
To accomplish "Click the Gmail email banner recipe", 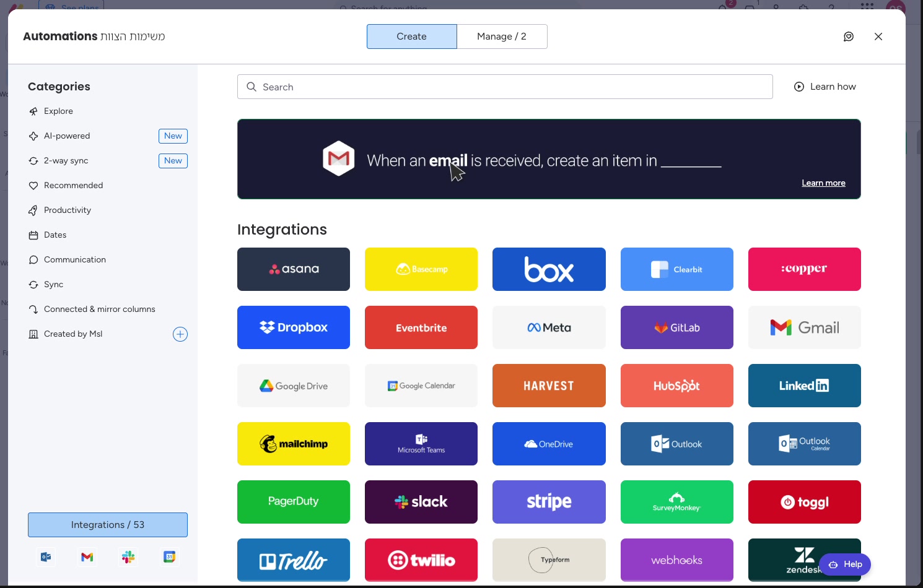I will pyautogui.click(x=549, y=159).
